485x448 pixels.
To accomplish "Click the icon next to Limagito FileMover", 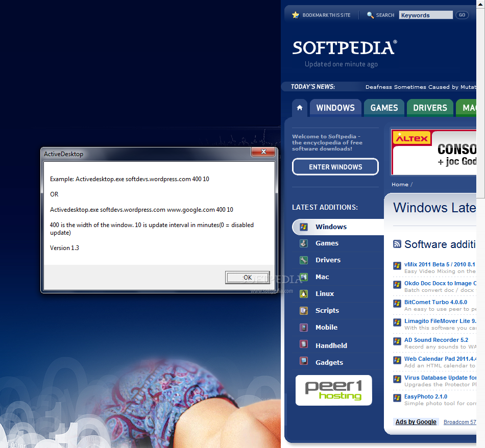I will point(397,322).
